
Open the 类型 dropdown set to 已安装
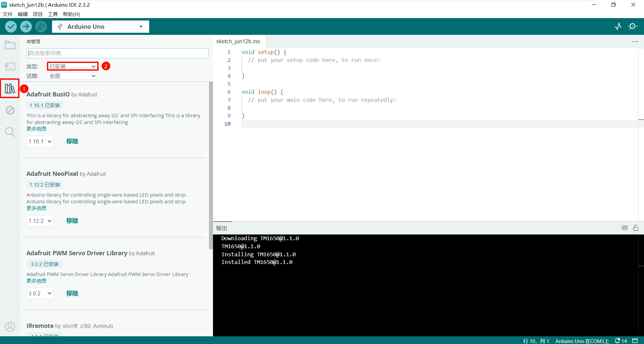72,66
